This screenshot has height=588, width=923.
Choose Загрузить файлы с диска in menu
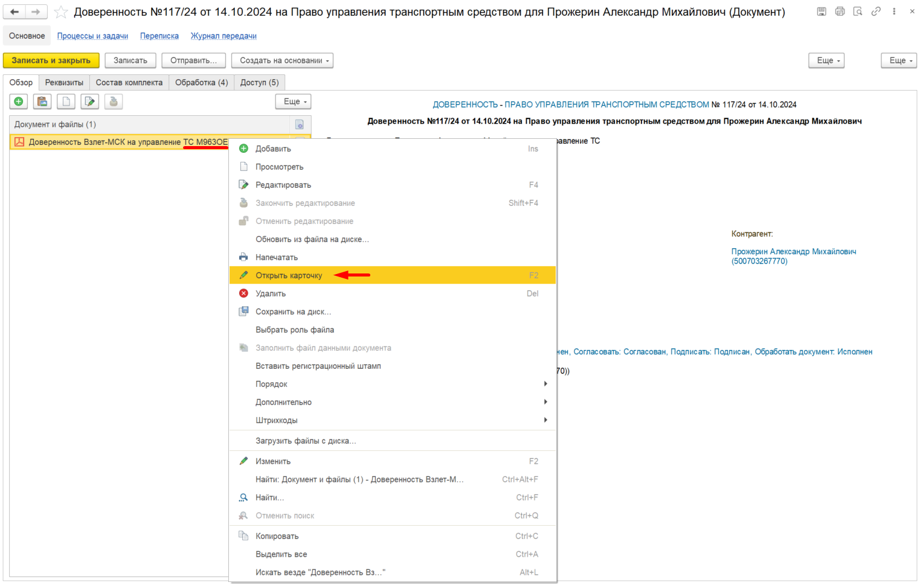[393, 441]
